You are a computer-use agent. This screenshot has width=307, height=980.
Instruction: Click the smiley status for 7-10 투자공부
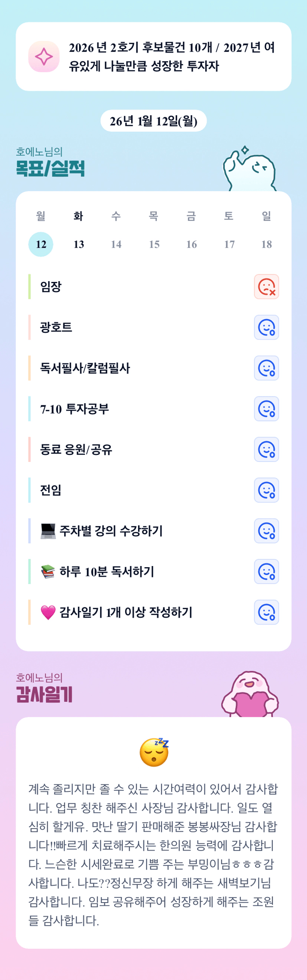click(x=266, y=409)
